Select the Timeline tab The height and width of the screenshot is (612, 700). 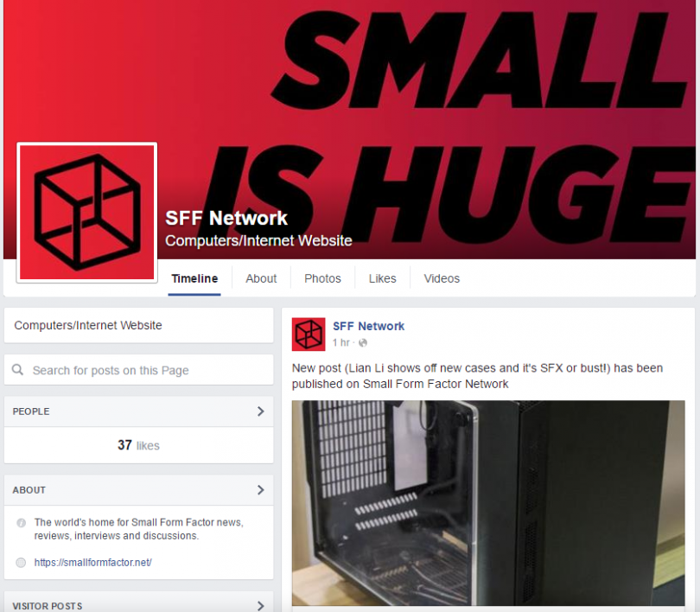tap(194, 278)
